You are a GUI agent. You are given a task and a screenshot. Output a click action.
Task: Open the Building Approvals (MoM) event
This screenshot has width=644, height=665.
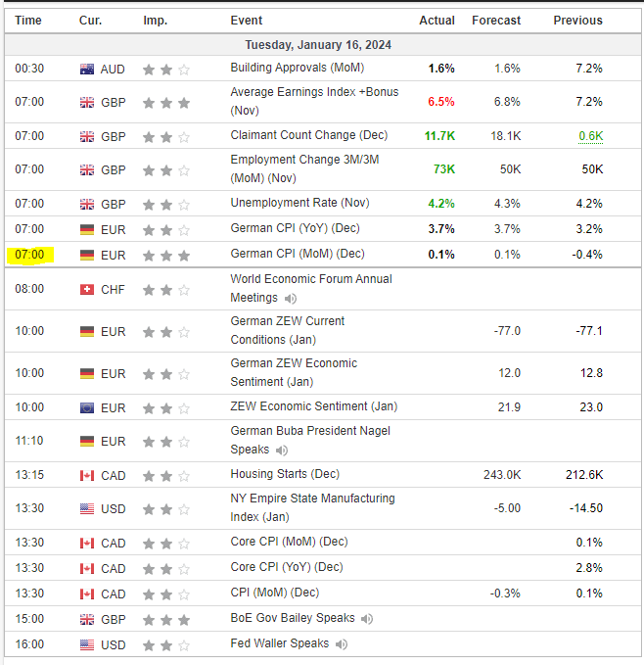click(x=297, y=68)
